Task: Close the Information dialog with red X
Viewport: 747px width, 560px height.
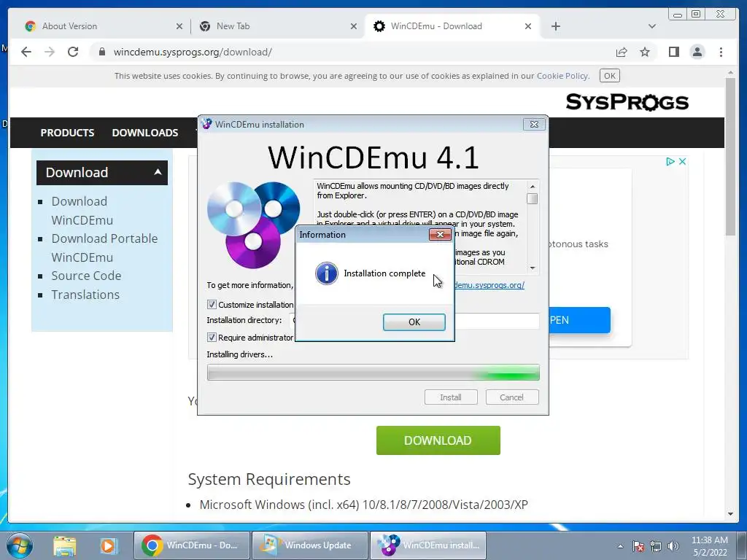Action: coord(440,234)
